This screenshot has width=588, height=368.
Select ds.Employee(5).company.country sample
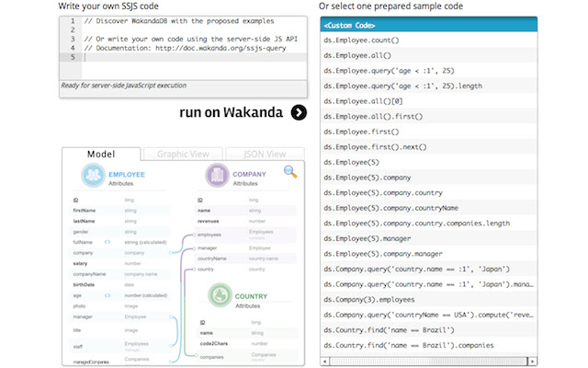pos(429,193)
